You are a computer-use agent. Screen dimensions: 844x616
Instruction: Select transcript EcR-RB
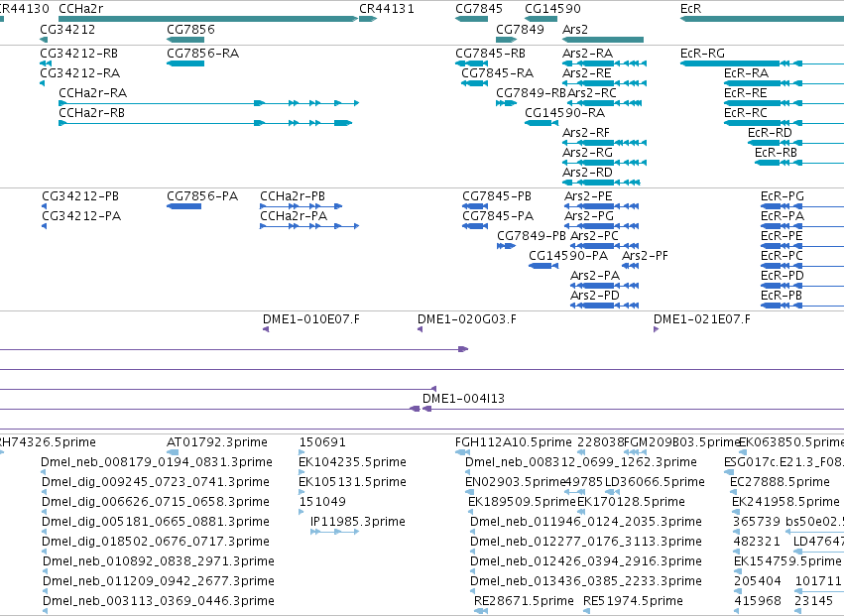pyautogui.click(x=799, y=163)
